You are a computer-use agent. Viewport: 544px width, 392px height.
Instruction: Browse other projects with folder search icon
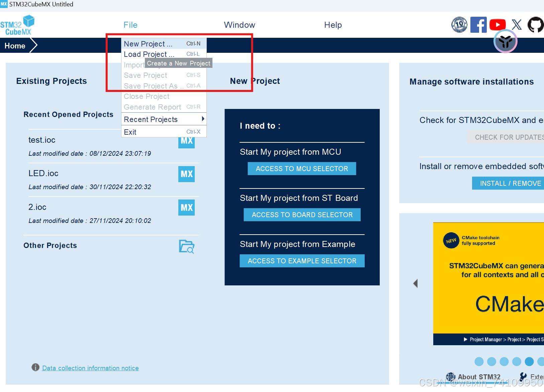click(x=187, y=247)
